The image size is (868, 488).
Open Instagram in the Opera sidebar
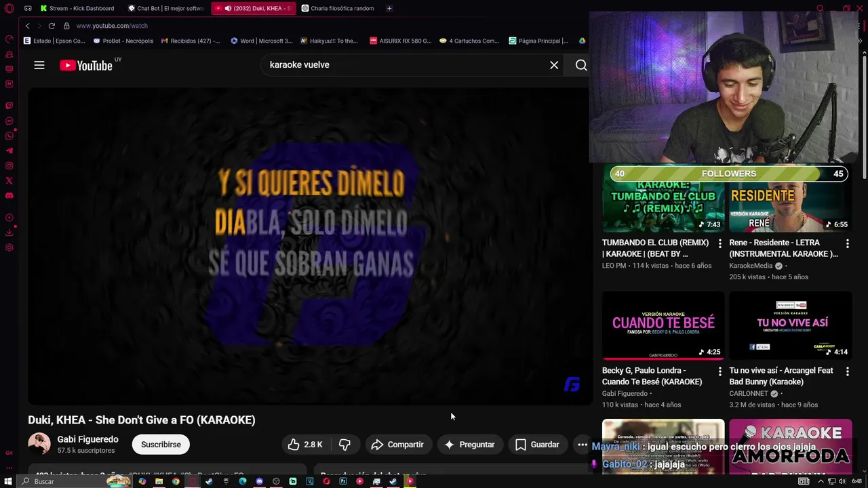pyautogui.click(x=9, y=166)
